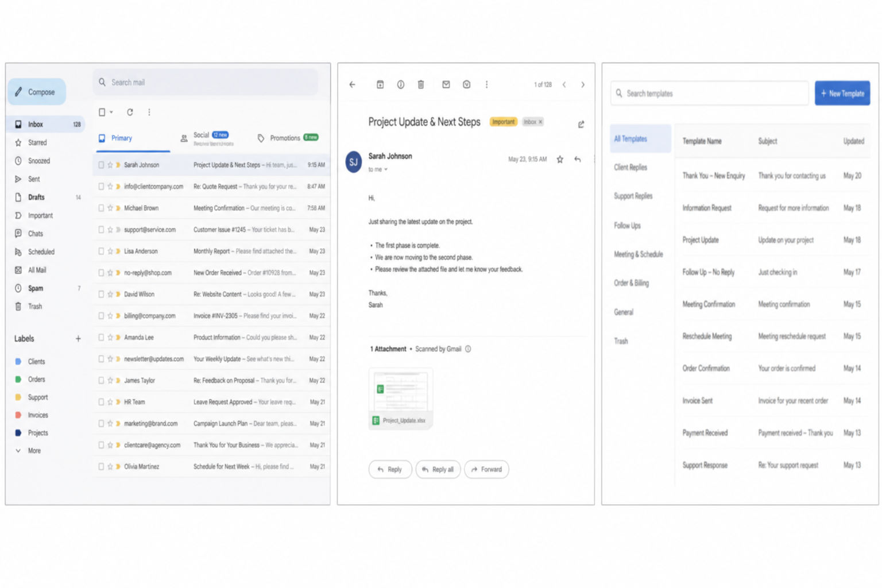Expand the 'to me' recipient details
This screenshot has width=882, height=588.
[x=378, y=170]
